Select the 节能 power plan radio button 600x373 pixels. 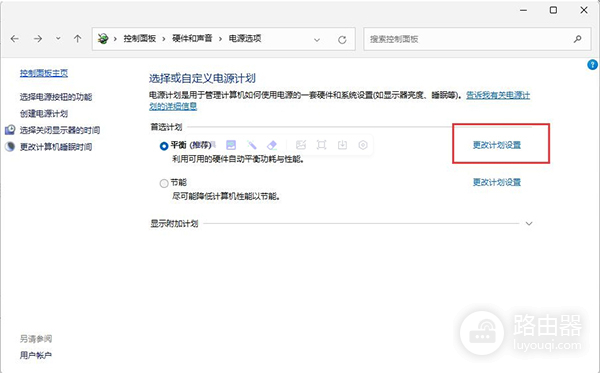coord(164,183)
